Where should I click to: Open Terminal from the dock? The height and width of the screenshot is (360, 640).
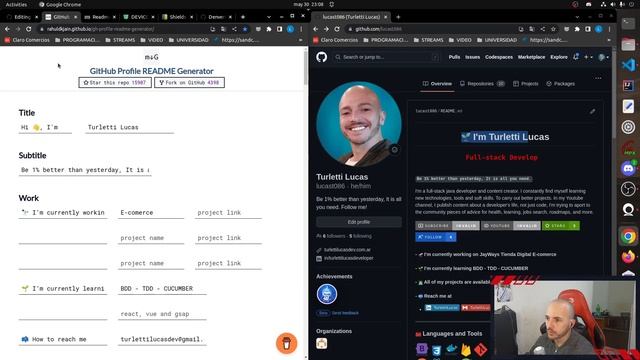pyautogui.click(x=628, y=23)
